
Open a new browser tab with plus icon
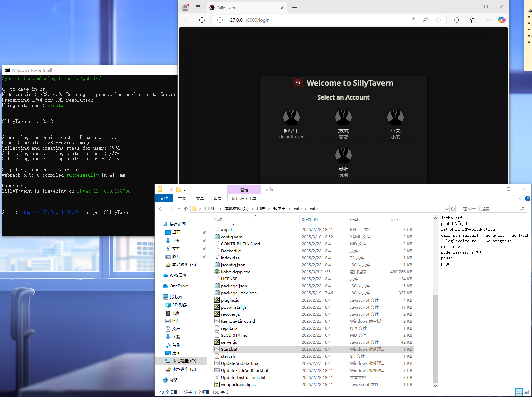point(295,8)
